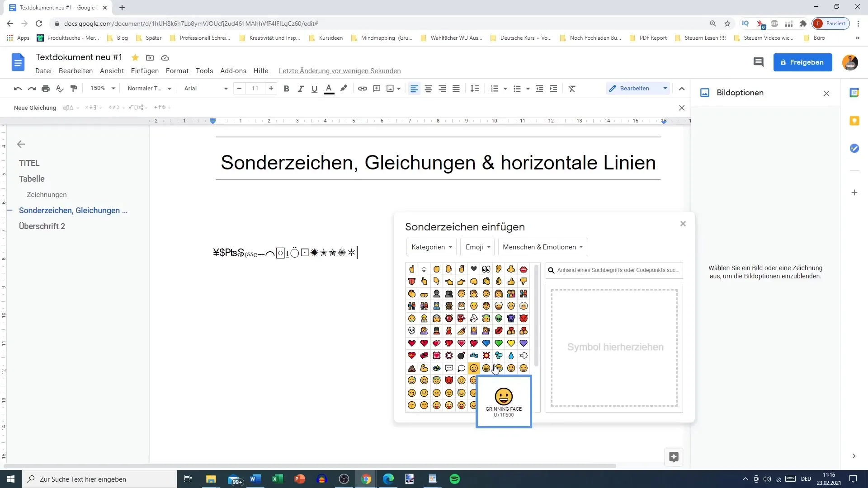Open the text color picker
Viewport: 868px width, 488px height.
tap(329, 89)
